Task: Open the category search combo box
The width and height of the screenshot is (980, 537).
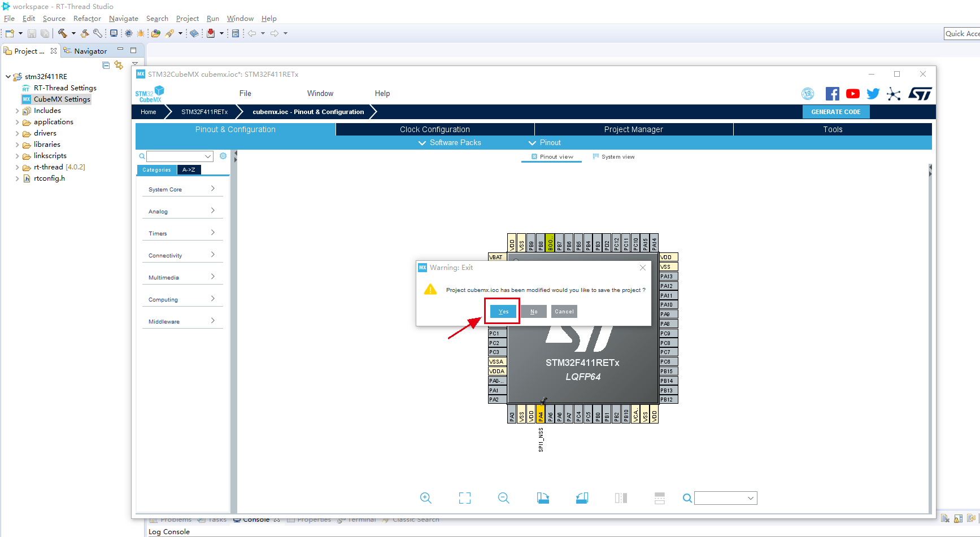Action: (180, 156)
